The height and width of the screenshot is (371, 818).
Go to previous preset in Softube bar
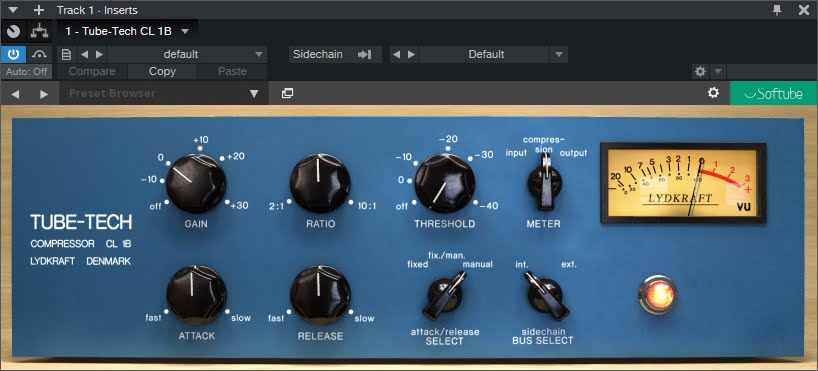[15, 94]
